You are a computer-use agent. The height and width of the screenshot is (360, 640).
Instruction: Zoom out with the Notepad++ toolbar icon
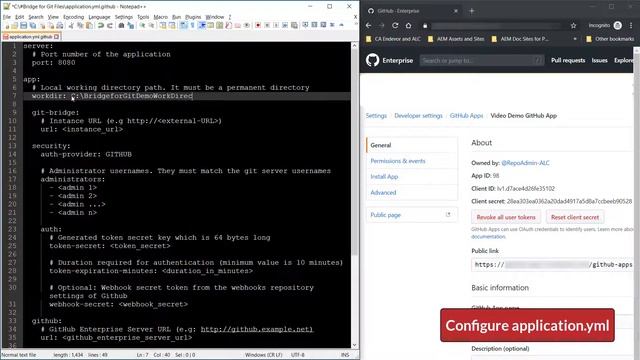[151, 25]
